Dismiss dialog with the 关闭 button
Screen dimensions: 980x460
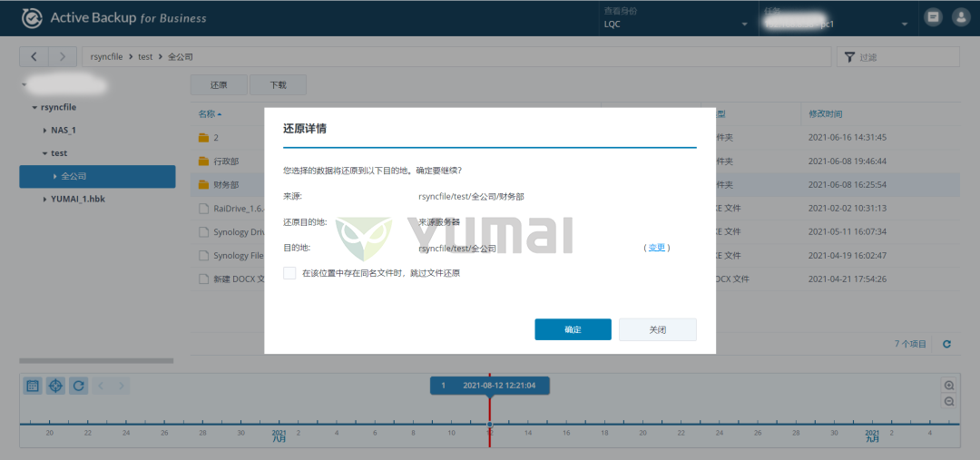point(658,329)
